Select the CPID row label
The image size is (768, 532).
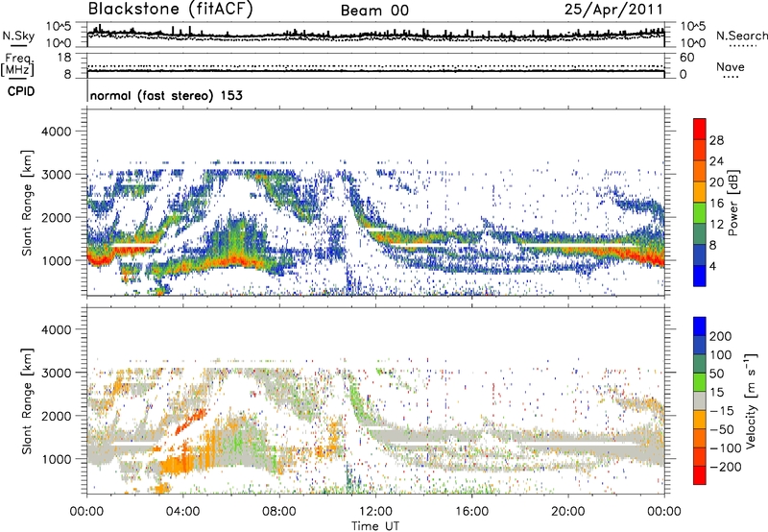[21, 91]
